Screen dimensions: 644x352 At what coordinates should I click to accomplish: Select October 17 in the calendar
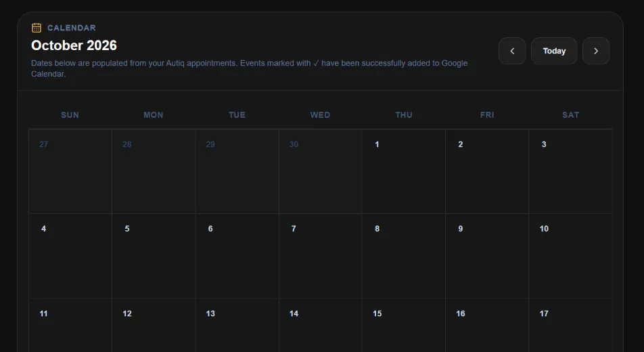tap(570, 326)
